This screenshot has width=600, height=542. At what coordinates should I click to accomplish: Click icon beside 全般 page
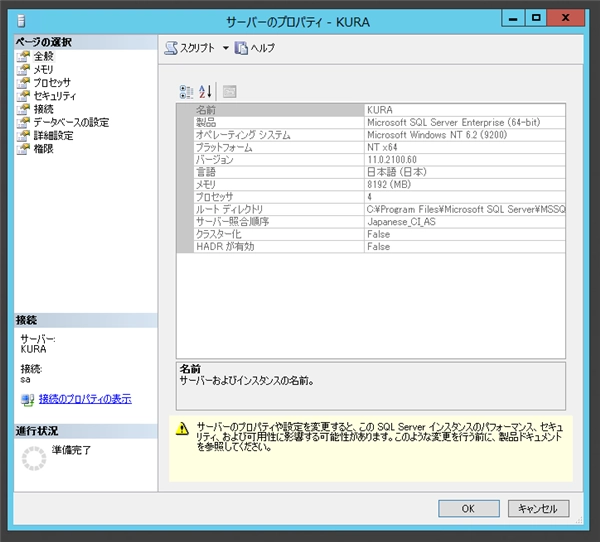click(x=23, y=56)
